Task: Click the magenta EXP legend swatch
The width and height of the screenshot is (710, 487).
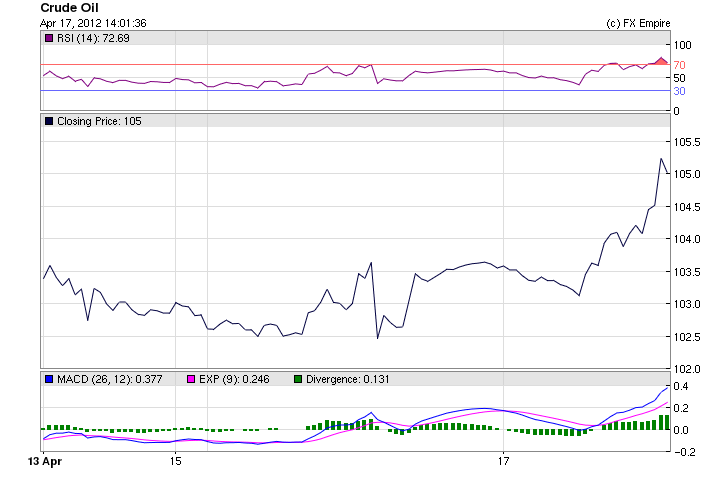Action: point(193,379)
